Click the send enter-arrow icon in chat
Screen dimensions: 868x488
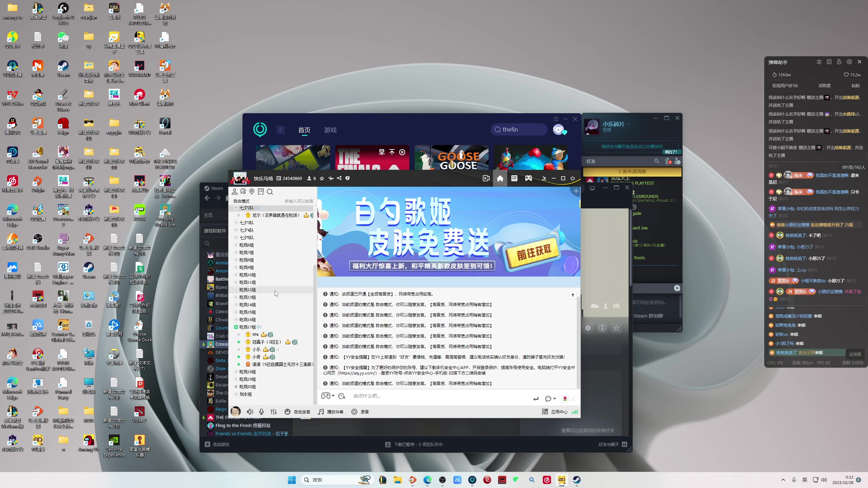pyautogui.click(x=536, y=399)
